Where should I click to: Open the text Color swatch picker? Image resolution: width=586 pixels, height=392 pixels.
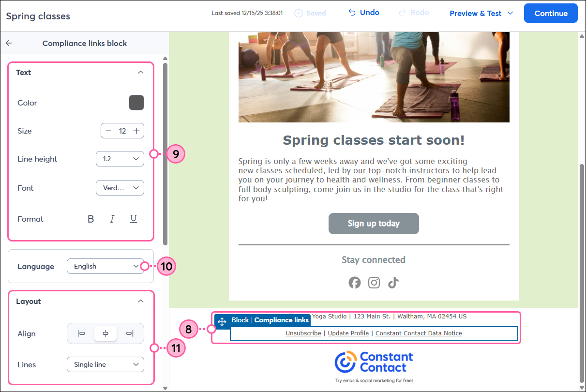pos(136,103)
